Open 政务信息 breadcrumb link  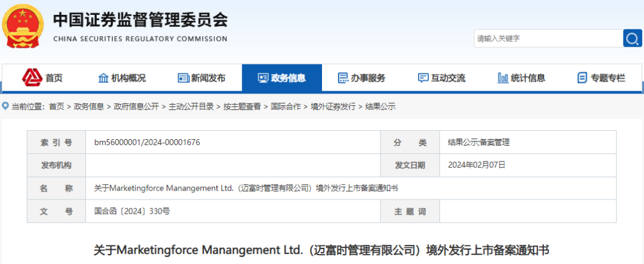(89, 106)
